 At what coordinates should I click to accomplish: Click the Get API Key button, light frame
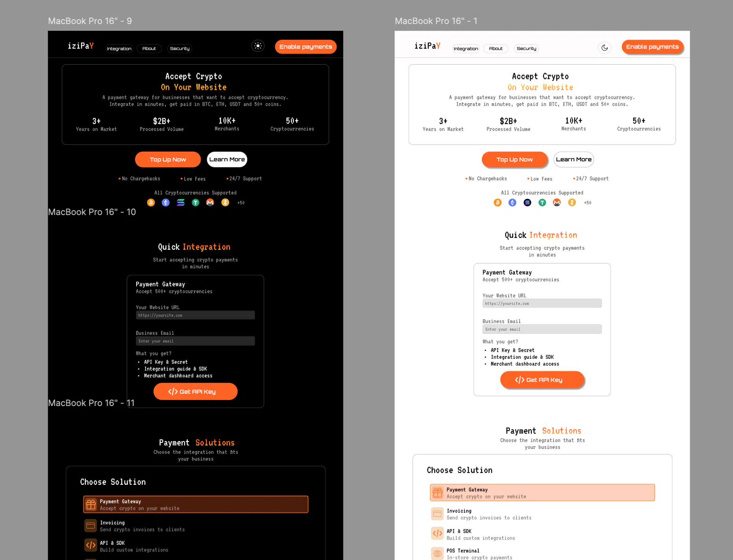click(542, 380)
